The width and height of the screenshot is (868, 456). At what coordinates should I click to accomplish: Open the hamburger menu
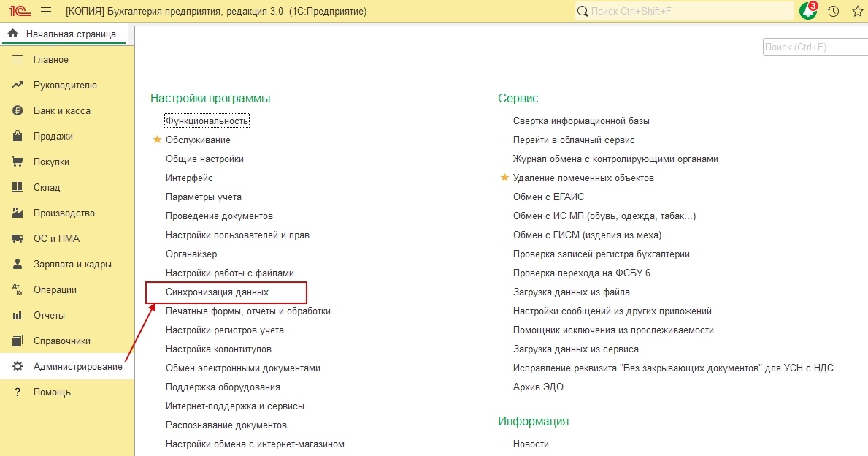point(45,11)
